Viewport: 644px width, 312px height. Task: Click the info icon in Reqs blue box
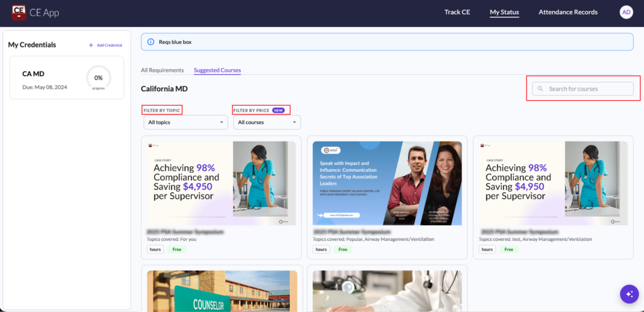pos(151,42)
